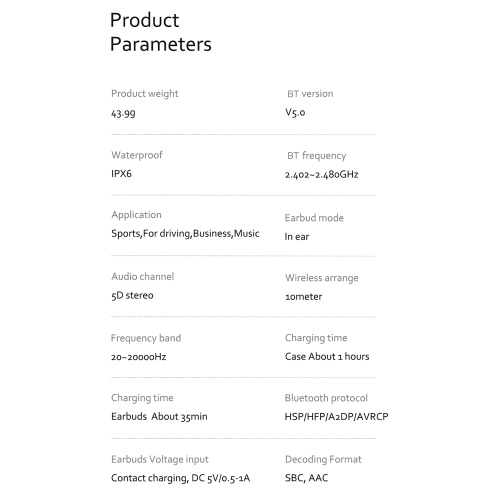The image size is (500, 500).
Task: Click the 2.402~2.480GHz frequency value
Action: pos(322,175)
